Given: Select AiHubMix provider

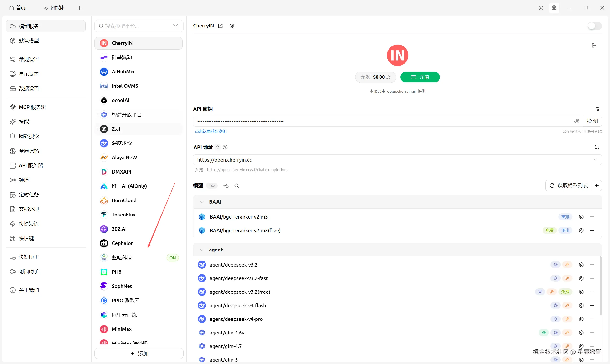Looking at the screenshot, I should pyautogui.click(x=138, y=72).
